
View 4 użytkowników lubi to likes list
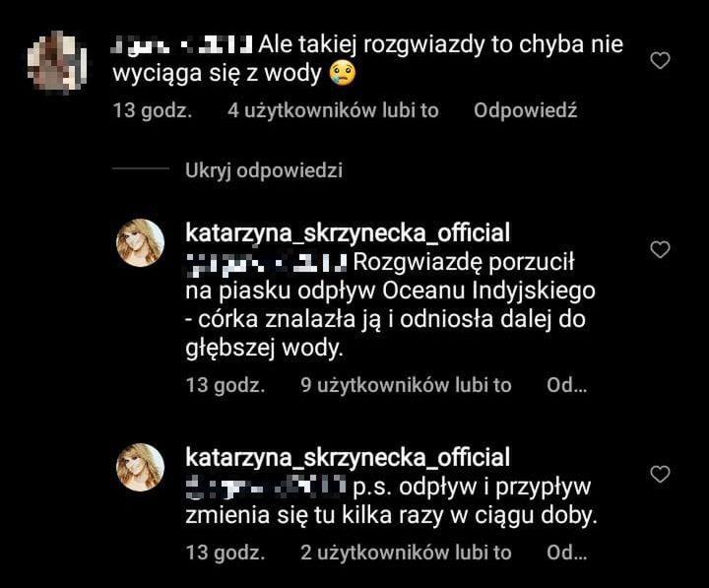(x=333, y=110)
